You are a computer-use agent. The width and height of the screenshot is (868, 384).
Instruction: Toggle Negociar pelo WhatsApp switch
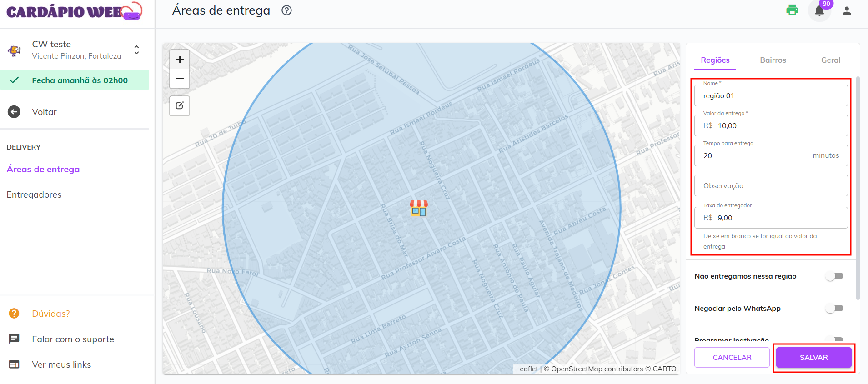834,309
